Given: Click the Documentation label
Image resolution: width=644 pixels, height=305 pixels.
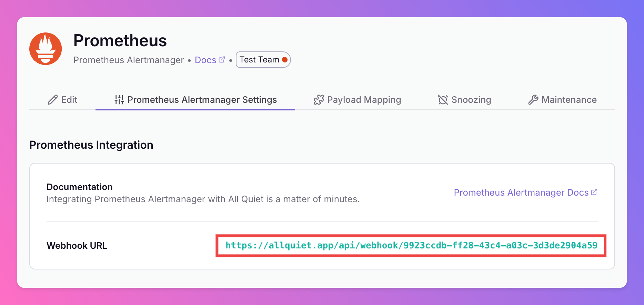Looking at the screenshot, I should (x=80, y=187).
